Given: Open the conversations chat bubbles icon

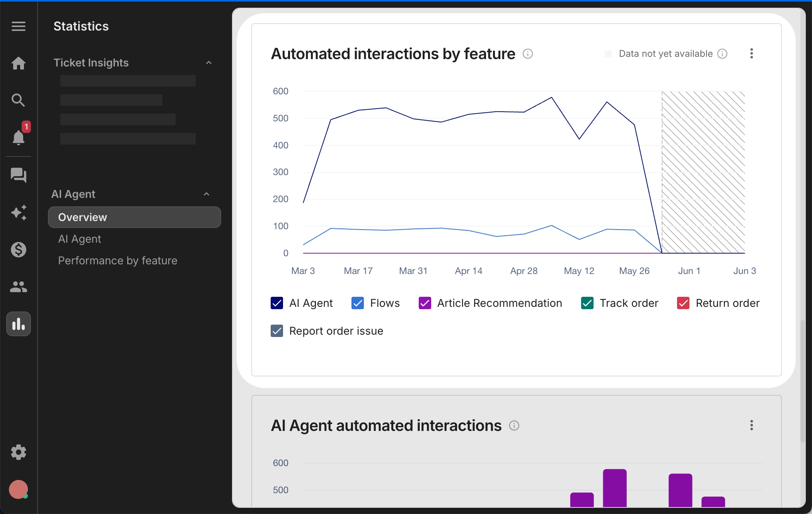Looking at the screenshot, I should point(19,175).
